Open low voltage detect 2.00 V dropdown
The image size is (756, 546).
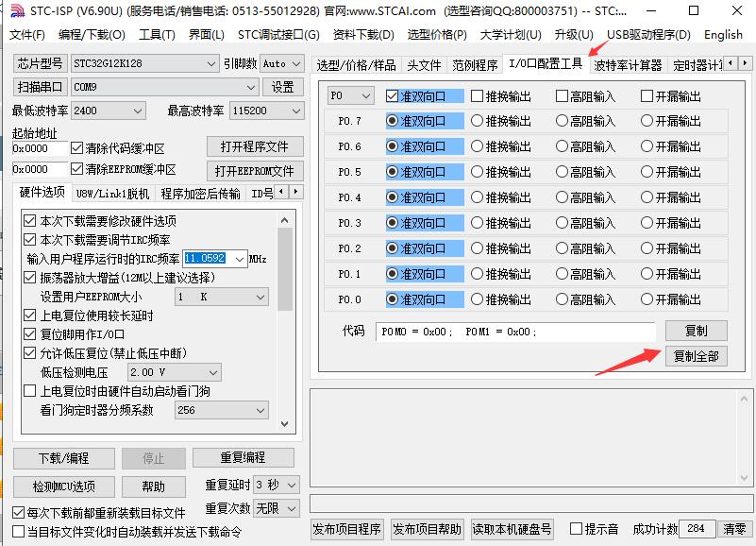[x=175, y=373]
